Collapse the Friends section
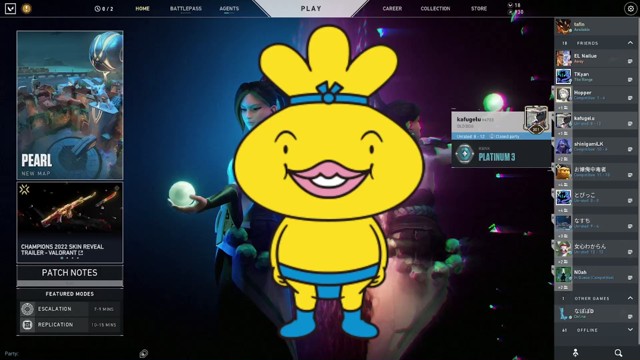 click(630, 43)
